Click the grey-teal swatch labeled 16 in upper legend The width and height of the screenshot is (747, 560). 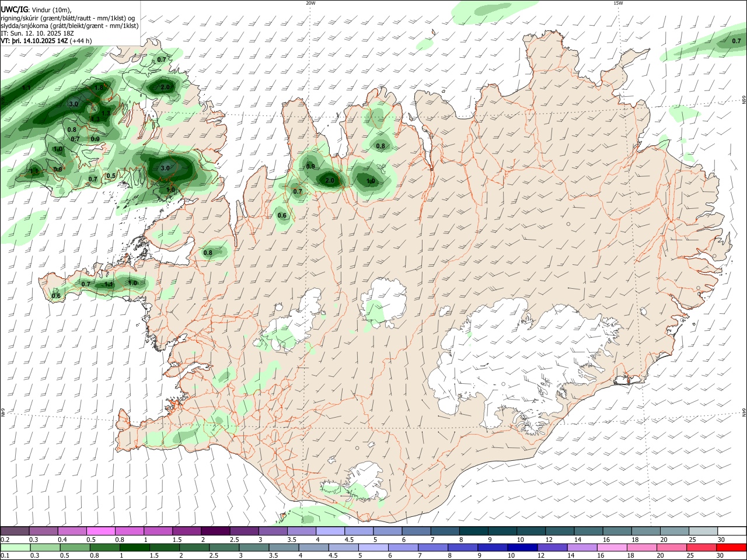tap(616, 531)
